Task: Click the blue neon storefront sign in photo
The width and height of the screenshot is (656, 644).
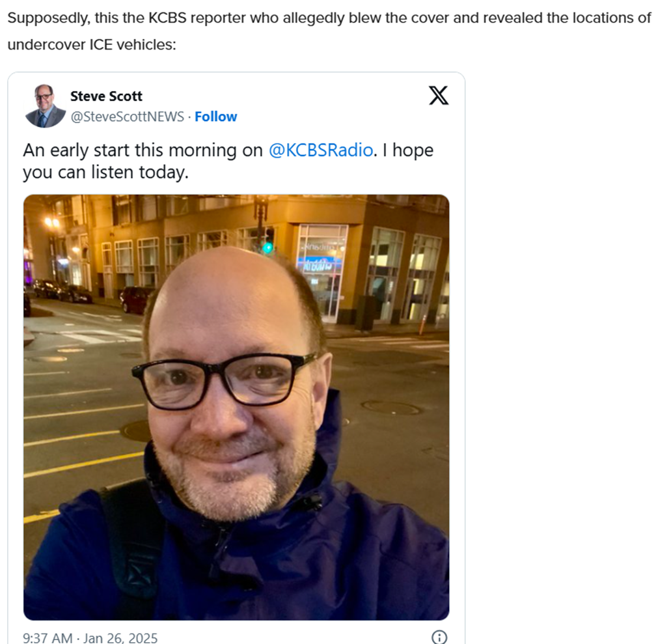Action: (x=319, y=264)
